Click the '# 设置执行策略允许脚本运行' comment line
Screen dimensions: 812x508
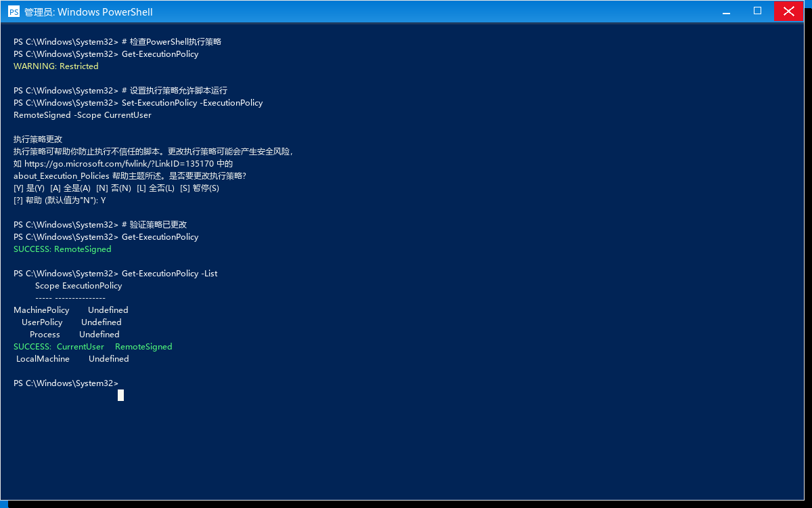pyautogui.click(x=175, y=91)
